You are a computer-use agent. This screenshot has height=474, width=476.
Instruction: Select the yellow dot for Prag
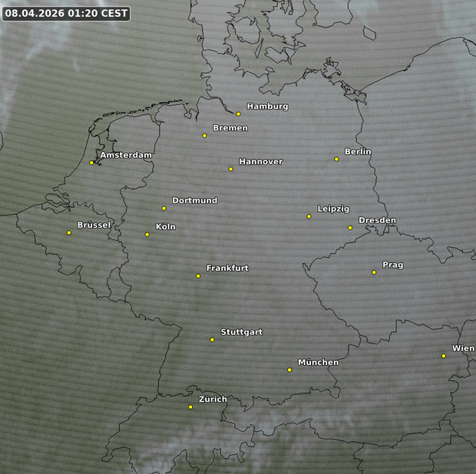[374, 272]
